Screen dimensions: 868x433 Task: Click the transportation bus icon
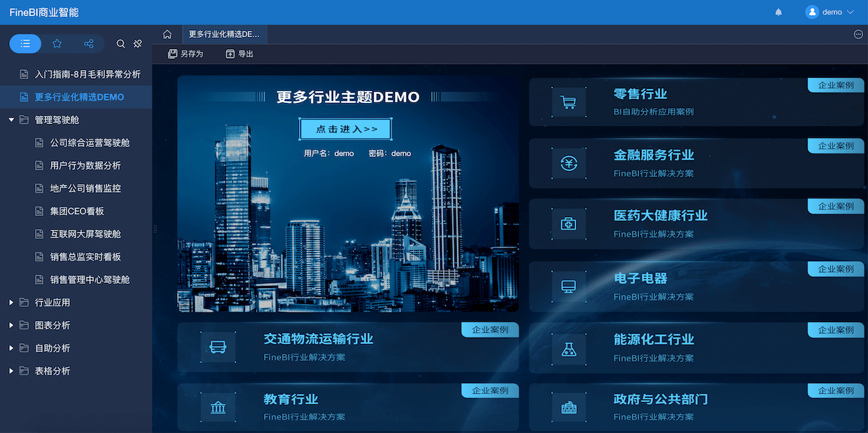coord(218,348)
